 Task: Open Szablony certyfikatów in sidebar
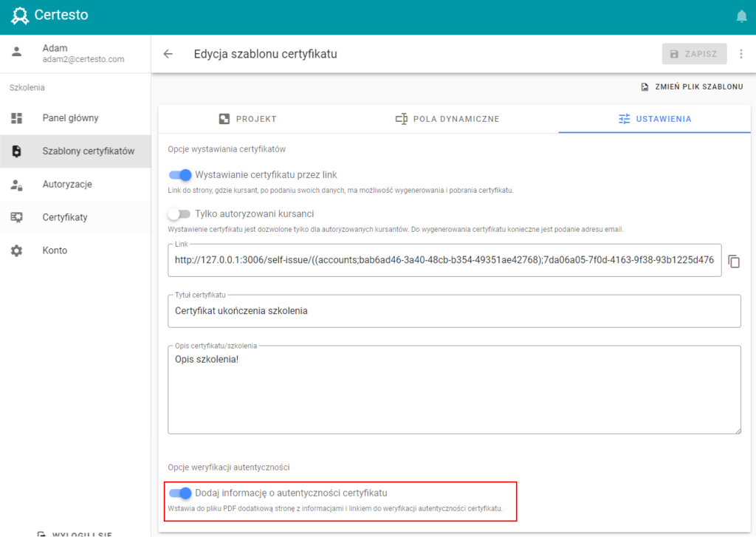[x=75, y=151]
